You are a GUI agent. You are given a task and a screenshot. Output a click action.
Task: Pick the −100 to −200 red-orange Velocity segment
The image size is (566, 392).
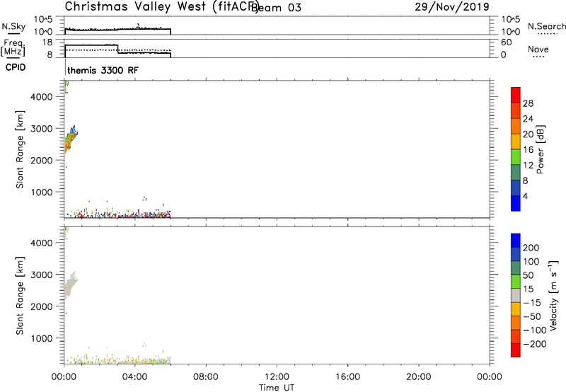coord(516,336)
